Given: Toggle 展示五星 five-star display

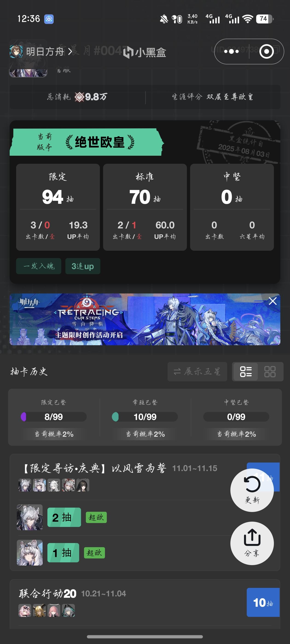Looking at the screenshot, I should tap(197, 371).
